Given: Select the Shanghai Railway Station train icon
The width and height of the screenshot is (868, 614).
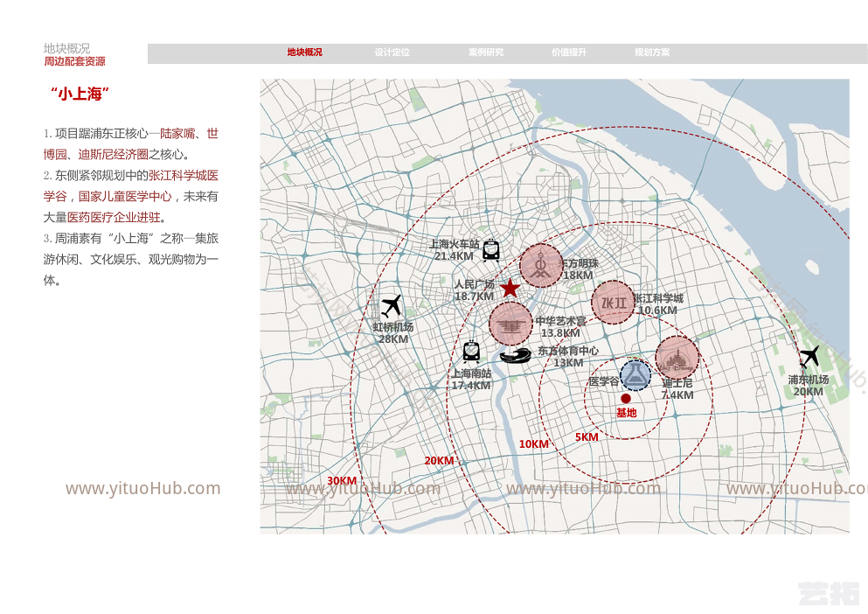Looking at the screenshot, I should click(x=491, y=250).
